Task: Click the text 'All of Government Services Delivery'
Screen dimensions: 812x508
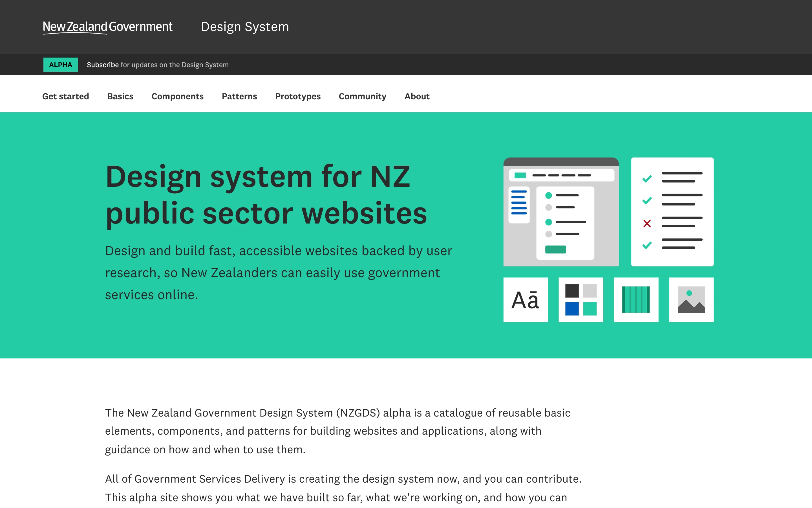Action: tap(195, 479)
